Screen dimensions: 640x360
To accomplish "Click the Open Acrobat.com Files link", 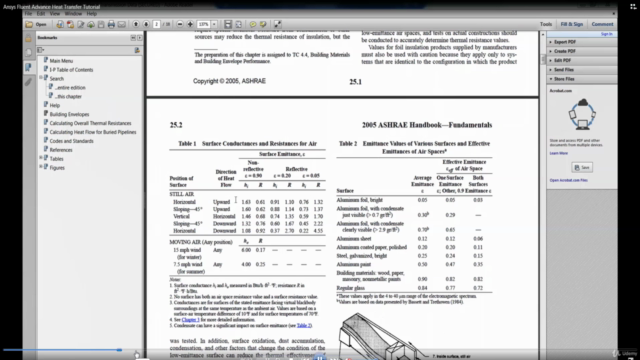I will pyautogui.click(x=569, y=180).
